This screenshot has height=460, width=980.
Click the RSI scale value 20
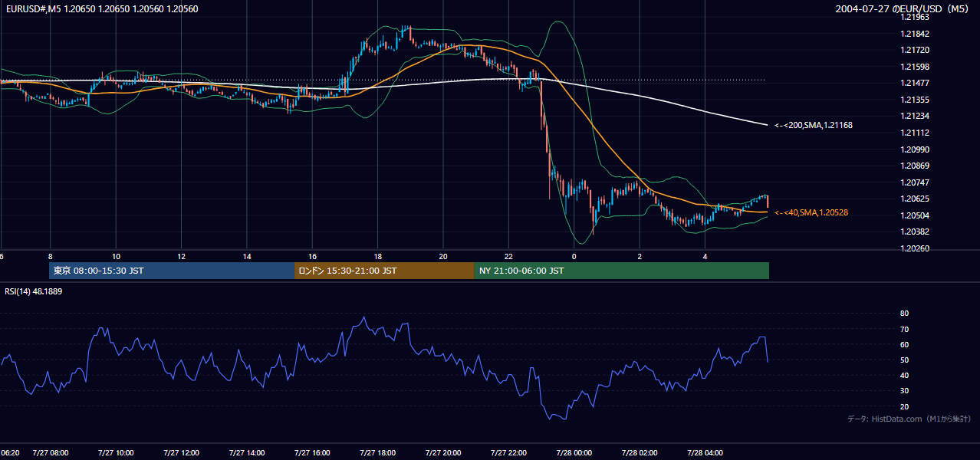tap(904, 406)
